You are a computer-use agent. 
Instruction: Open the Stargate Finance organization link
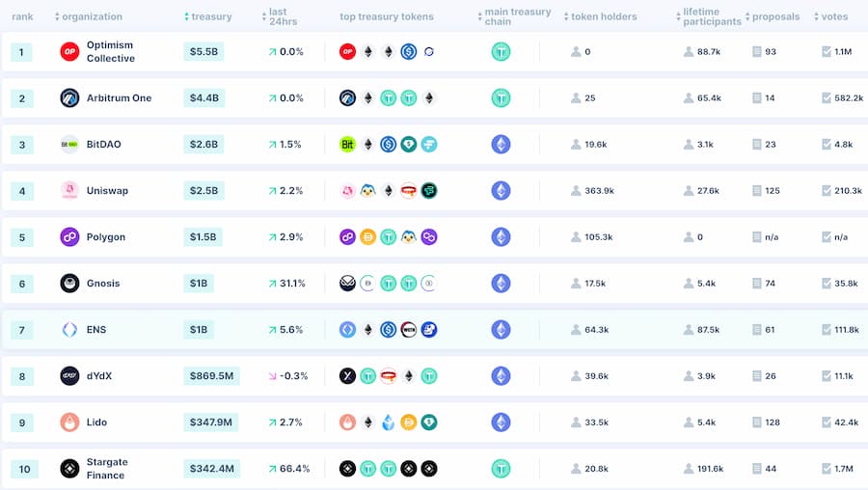[x=107, y=469]
